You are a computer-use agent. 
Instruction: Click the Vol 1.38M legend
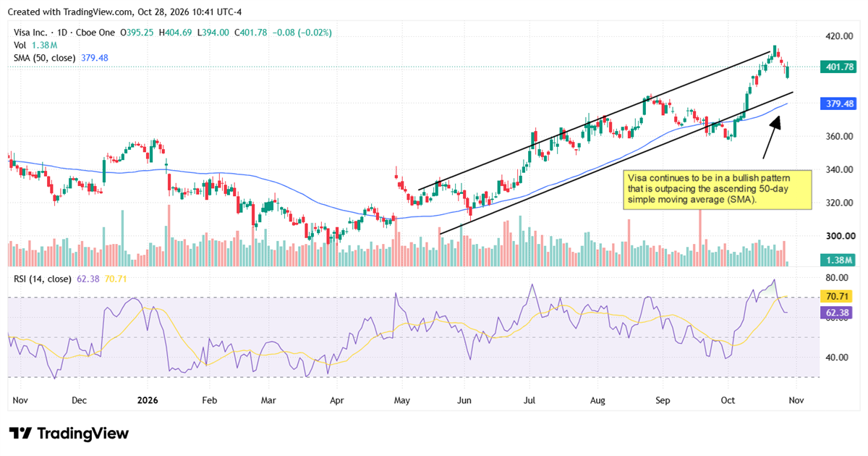click(34, 45)
